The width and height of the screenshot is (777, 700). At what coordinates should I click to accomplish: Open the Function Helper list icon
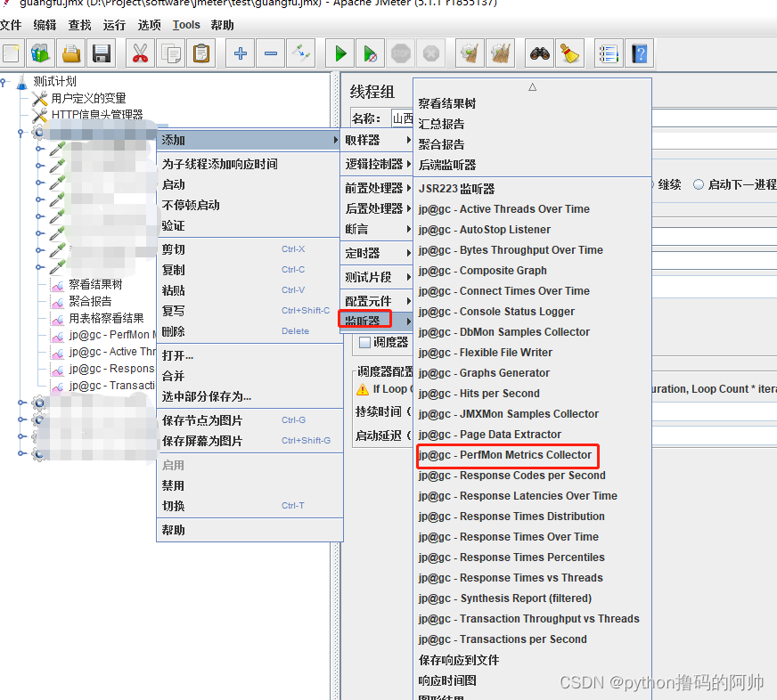[x=609, y=53]
